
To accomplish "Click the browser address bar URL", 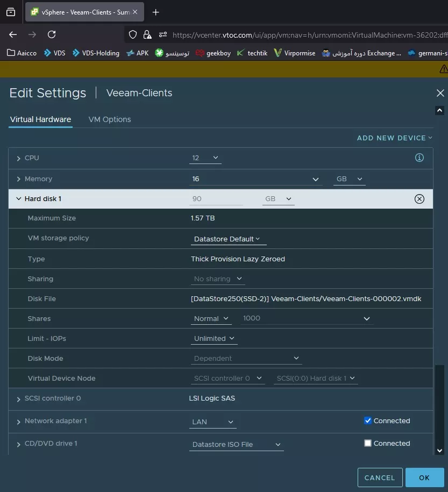I will tap(310, 35).
